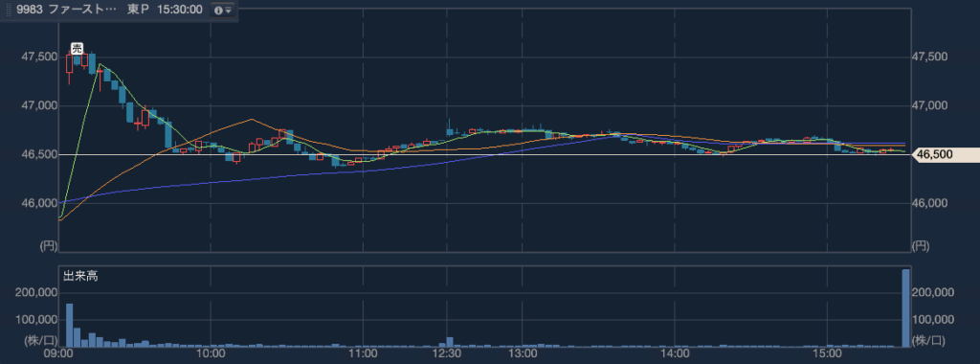The height and width of the screenshot is (364, 980).
Task: Click the 売 sell marker on the chart
Action: pos(77,49)
